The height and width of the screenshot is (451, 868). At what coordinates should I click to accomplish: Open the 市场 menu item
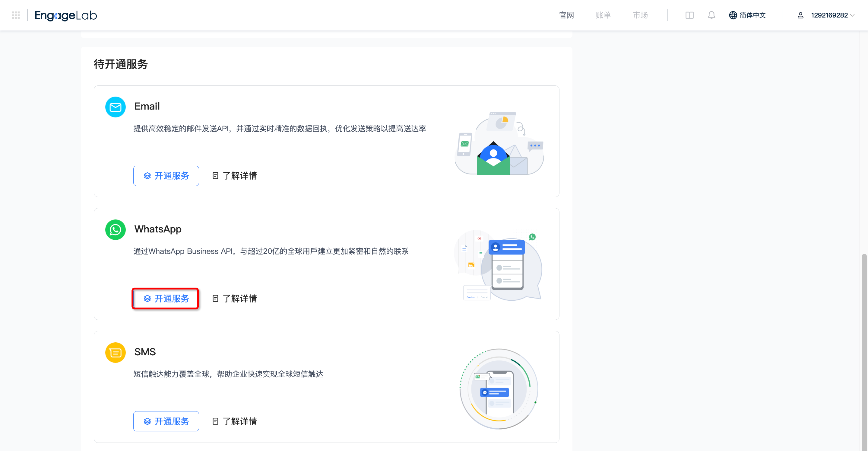point(640,15)
